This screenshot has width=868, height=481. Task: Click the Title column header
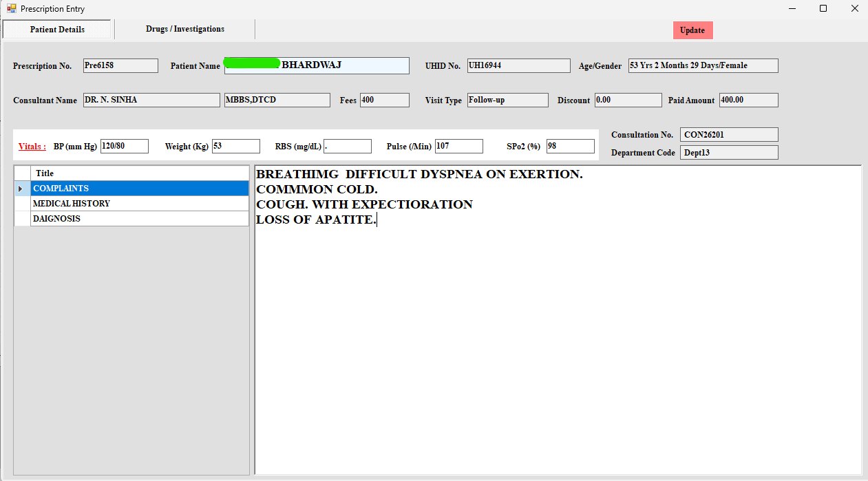(x=140, y=173)
